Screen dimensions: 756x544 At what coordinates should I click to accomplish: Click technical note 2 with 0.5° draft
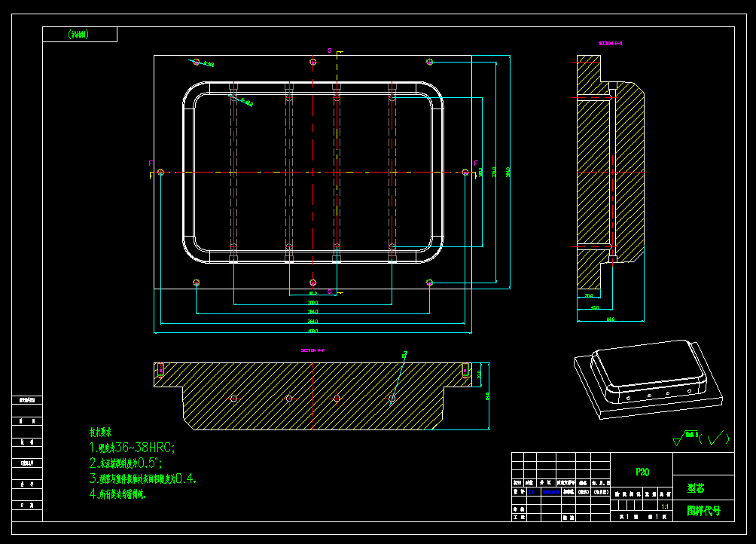(125, 463)
